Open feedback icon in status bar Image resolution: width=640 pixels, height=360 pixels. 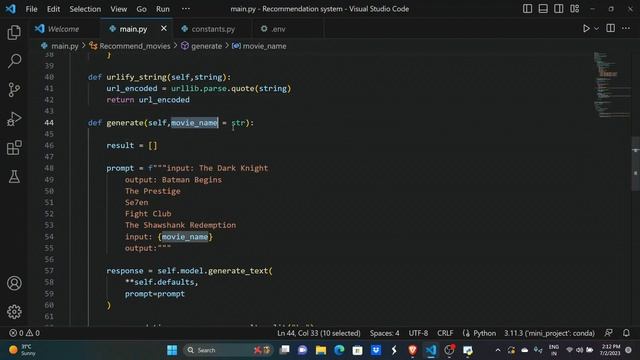point(609,333)
